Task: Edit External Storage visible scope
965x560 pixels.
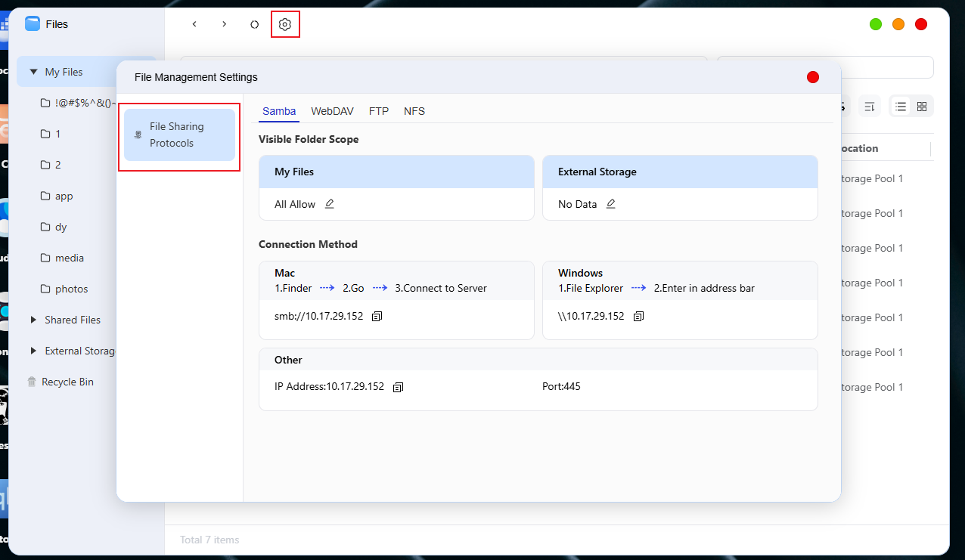Action: 611,204
